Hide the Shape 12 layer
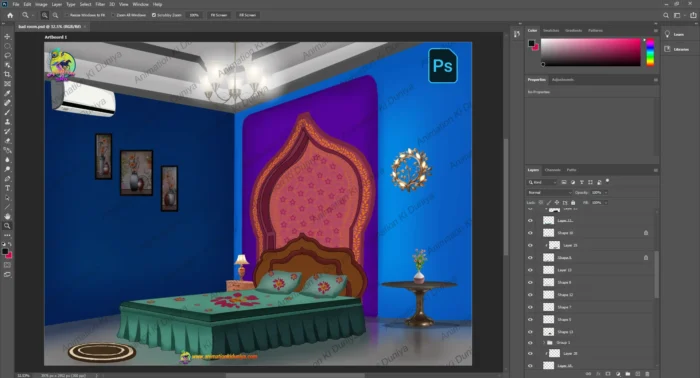This screenshot has width=700, height=378. [530, 295]
